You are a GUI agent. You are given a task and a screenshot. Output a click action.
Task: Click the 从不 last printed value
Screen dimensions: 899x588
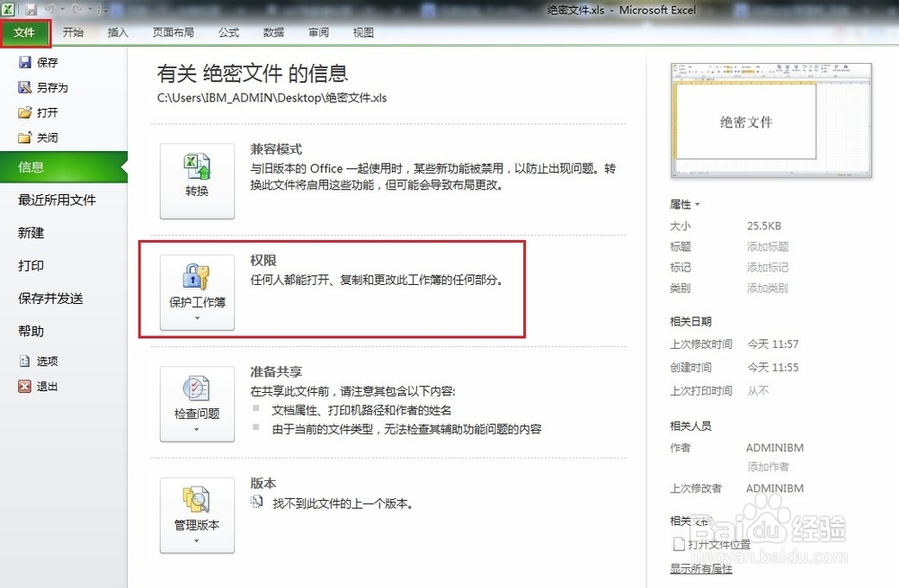758,391
